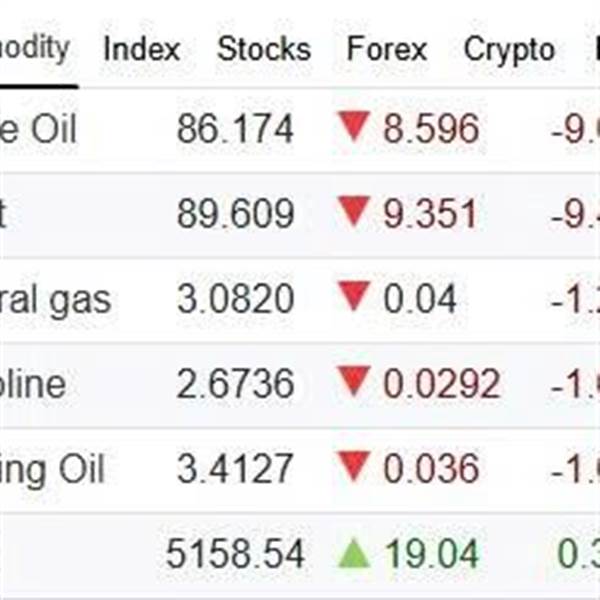Click the 2.6736 price value

click(x=235, y=383)
